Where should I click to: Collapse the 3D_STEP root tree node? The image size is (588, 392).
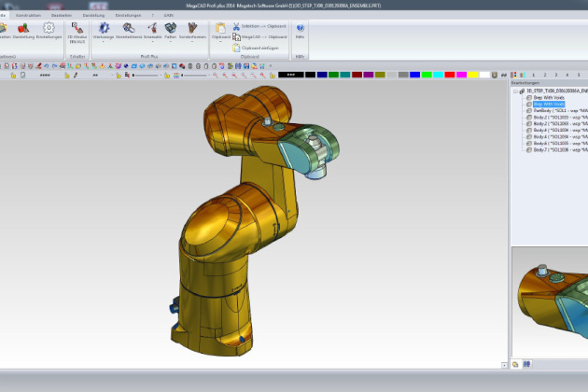point(515,91)
